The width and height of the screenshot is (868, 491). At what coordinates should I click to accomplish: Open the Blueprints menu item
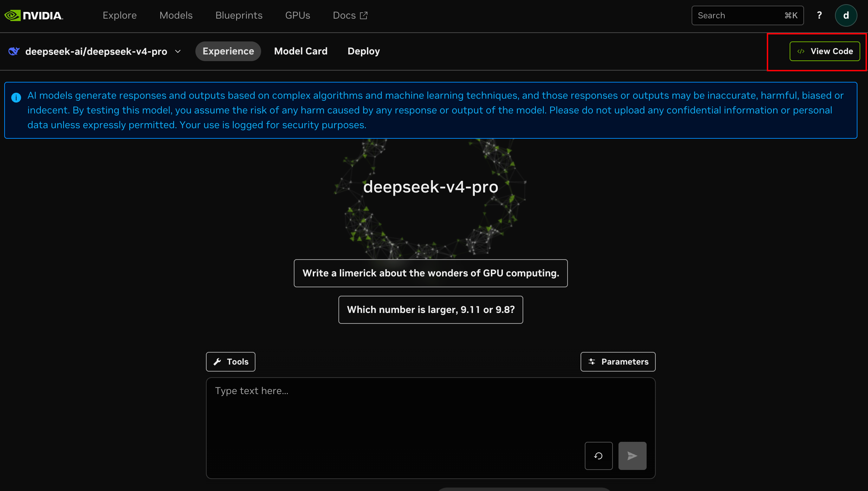click(x=239, y=15)
